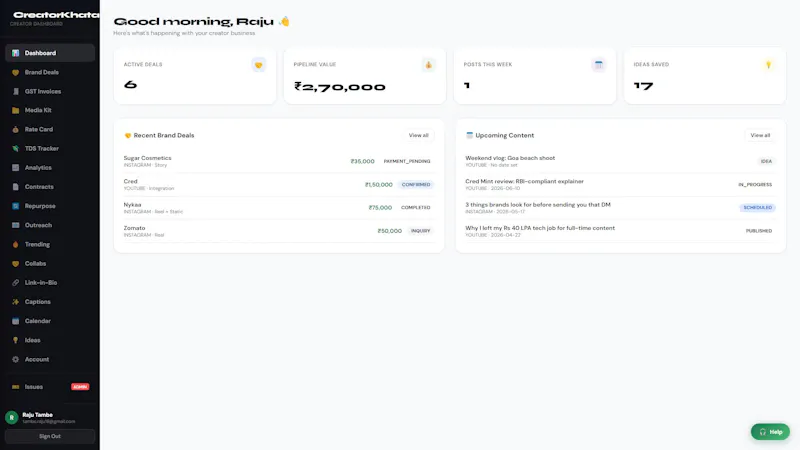Click the COMPLETED status badge
The height and width of the screenshot is (450, 800).
pos(415,208)
